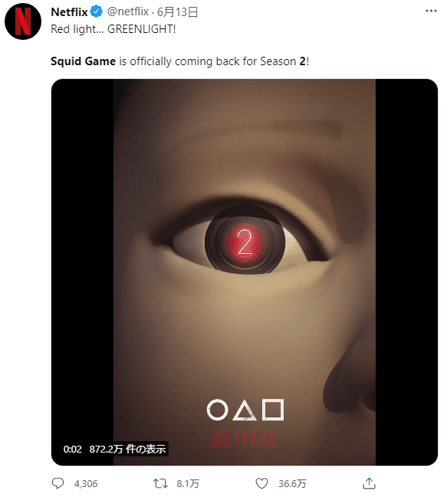Click the @netflix handle
447x504 pixels.
tap(128, 12)
